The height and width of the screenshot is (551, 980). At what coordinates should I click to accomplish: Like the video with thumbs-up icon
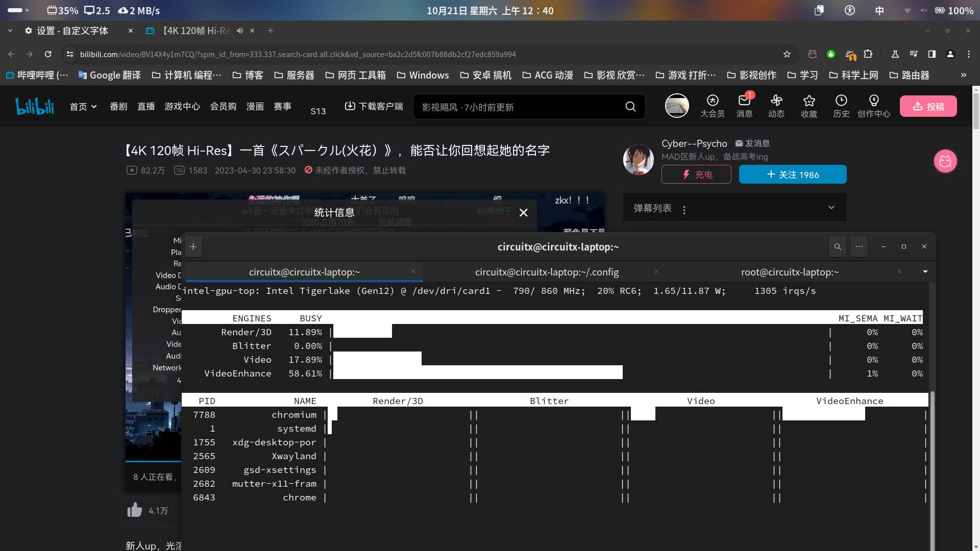[x=135, y=510]
